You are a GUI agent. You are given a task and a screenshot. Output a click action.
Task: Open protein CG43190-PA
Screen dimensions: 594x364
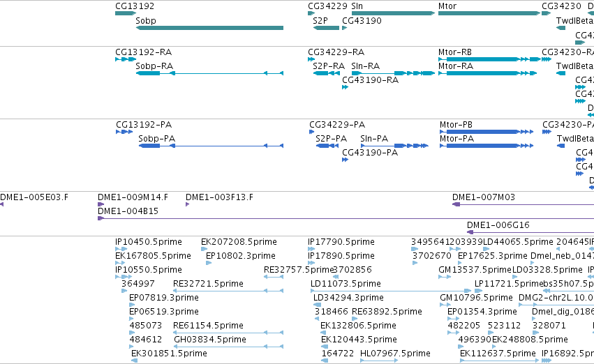click(370, 153)
